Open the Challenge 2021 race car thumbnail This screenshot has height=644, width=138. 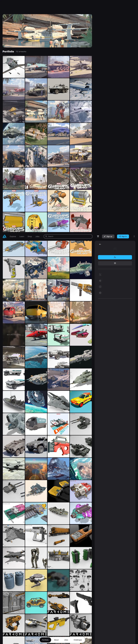(x=58, y=424)
